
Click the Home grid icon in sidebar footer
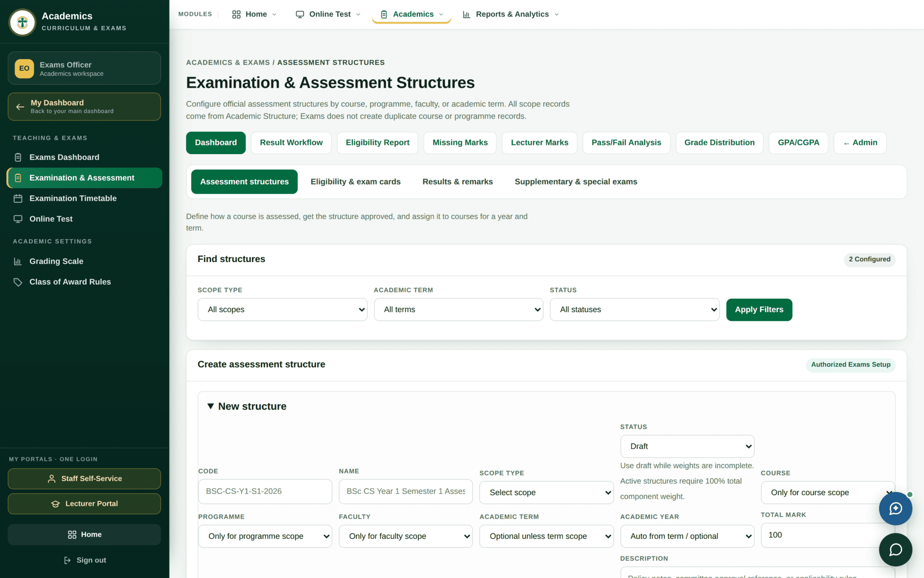72,535
